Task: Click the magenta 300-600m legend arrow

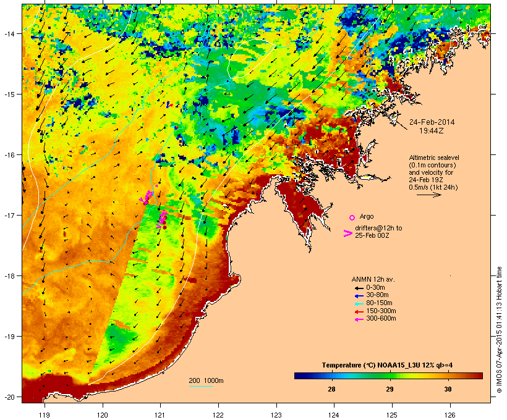Action: pos(359,319)
